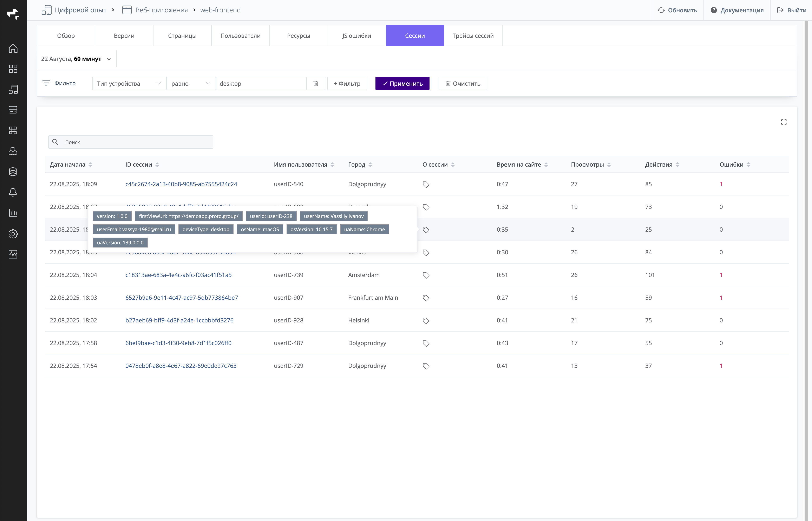This screenshot has height=521, width=812.
Task: Click tag icon for session 6527b9a6
Action: coord(426,298)
